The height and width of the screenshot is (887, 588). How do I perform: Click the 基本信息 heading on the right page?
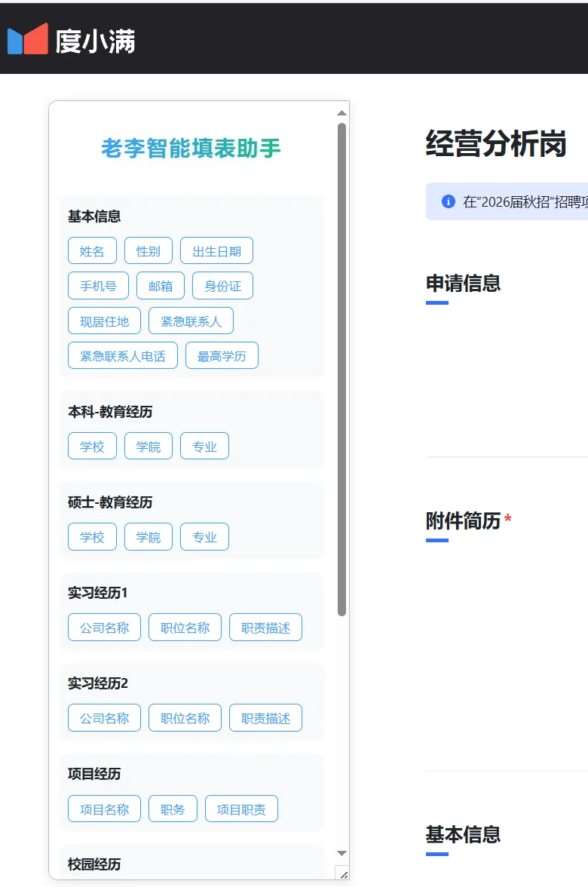pos(463,834)
